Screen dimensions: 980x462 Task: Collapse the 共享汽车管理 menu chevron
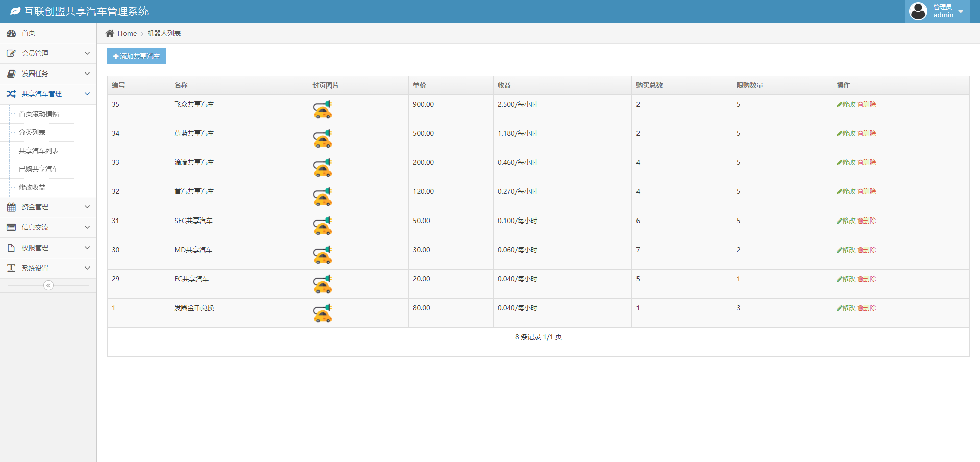[87, 94]
